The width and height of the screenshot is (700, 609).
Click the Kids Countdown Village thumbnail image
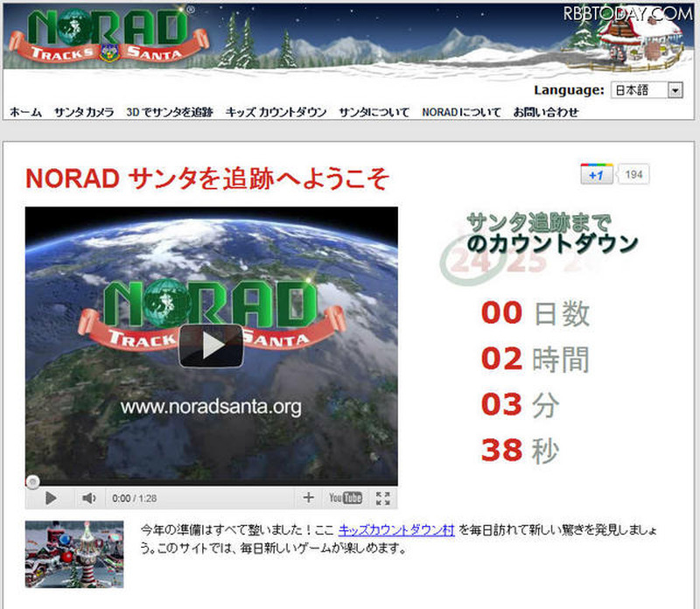[x=74, y=554]
